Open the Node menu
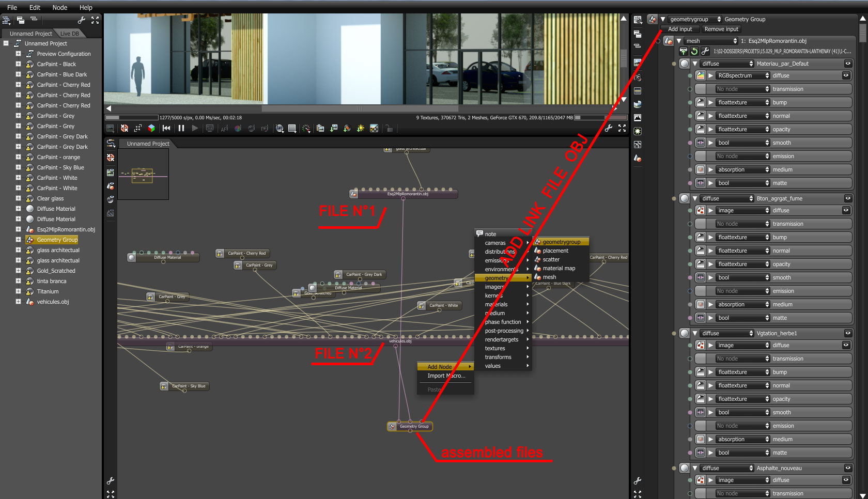 pos(60,8)
